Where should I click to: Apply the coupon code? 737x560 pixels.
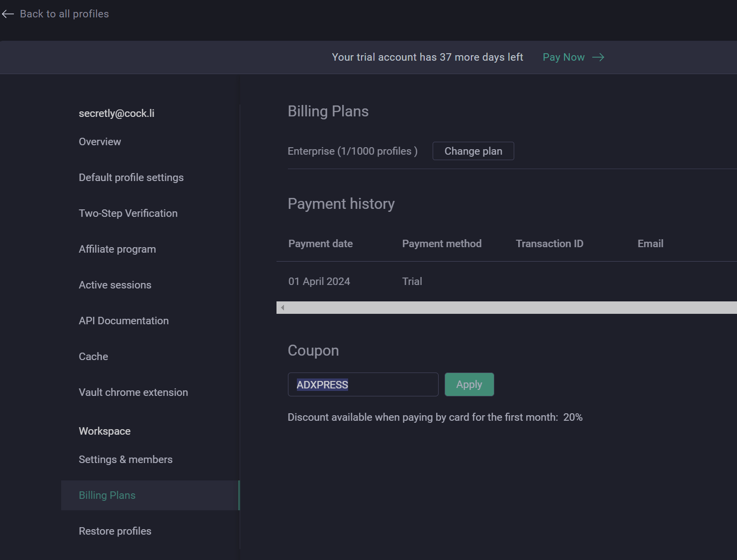[x=469, y=384]
